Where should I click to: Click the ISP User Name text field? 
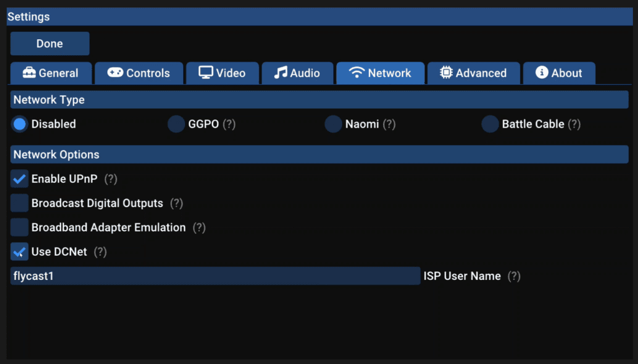(215, 276)
